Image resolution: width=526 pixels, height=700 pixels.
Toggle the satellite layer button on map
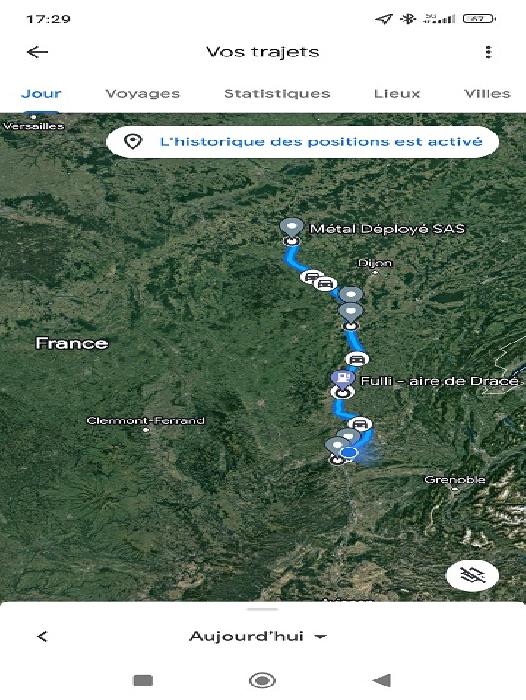(x=473, y=576)
